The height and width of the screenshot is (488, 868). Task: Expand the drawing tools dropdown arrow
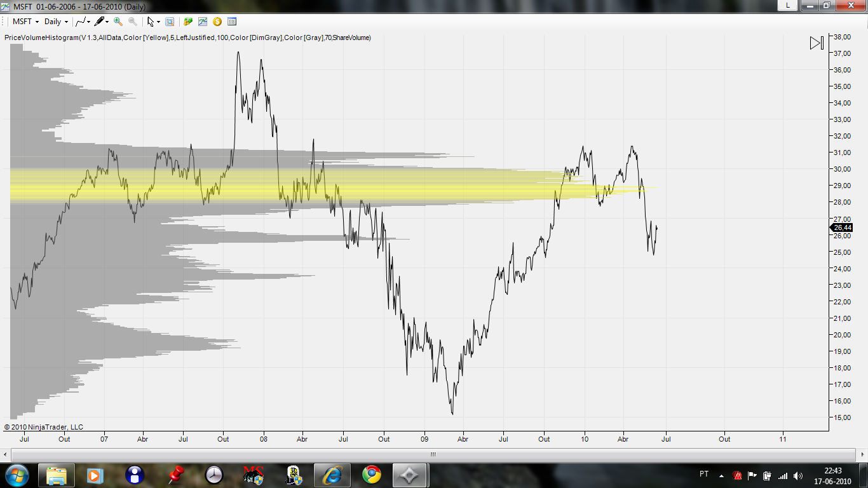107,22
